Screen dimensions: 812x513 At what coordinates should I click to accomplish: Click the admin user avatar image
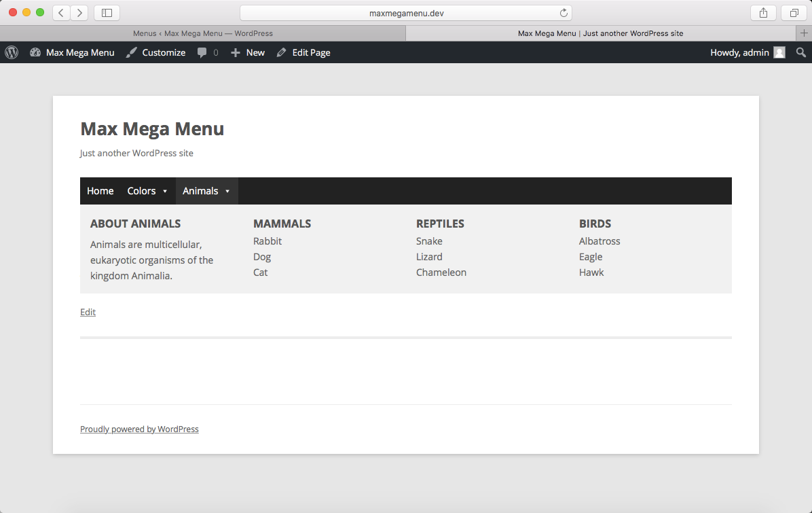point(778,52)
